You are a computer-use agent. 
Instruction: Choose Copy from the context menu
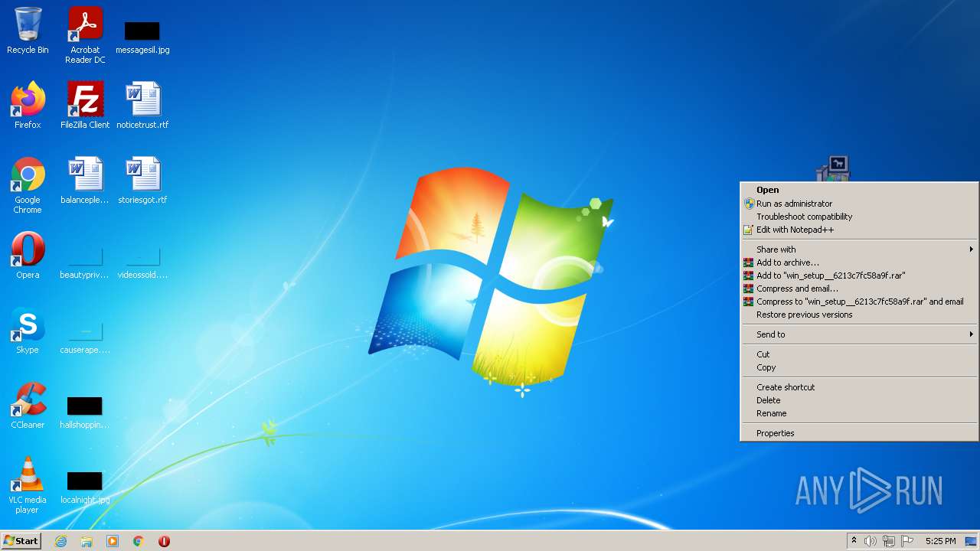859,367
